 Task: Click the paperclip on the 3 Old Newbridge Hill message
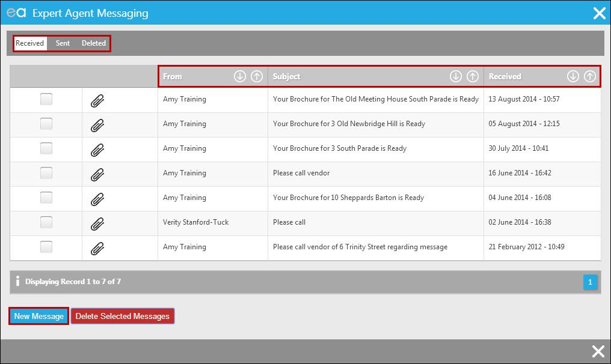click(97, 124)
